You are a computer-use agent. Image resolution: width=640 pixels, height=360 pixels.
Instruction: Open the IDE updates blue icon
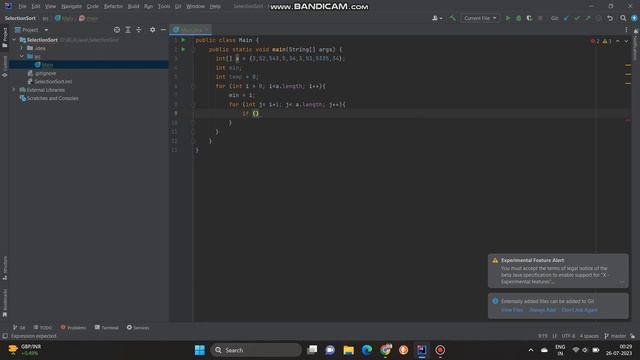(x=634, y=18)
